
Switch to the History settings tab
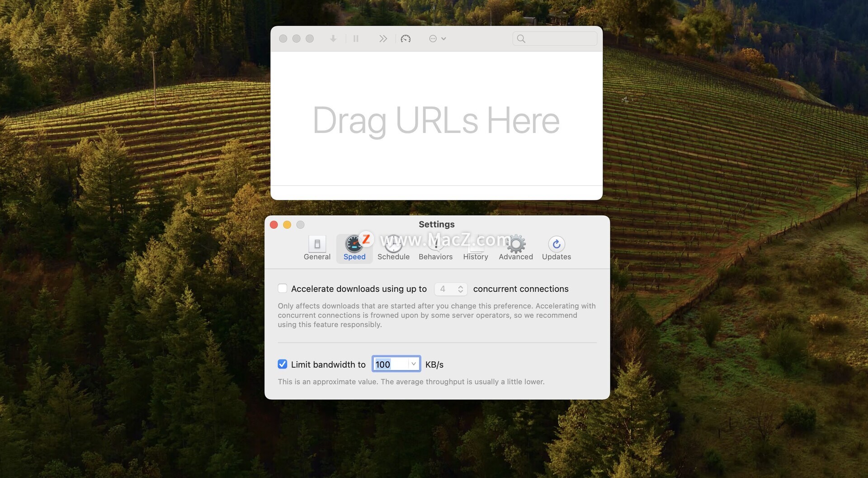476,248
